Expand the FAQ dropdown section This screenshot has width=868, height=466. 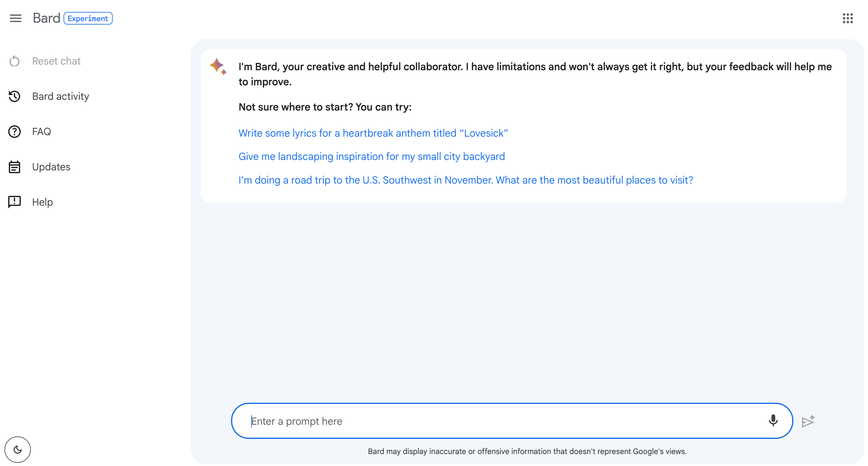(x=41, y=132)
